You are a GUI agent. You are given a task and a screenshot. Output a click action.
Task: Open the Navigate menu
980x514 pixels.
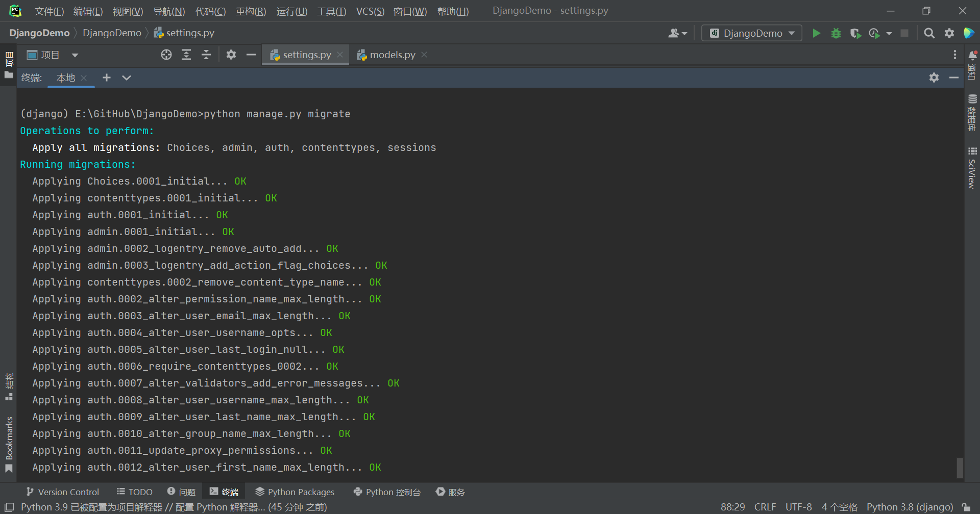[x=169, y=11]
